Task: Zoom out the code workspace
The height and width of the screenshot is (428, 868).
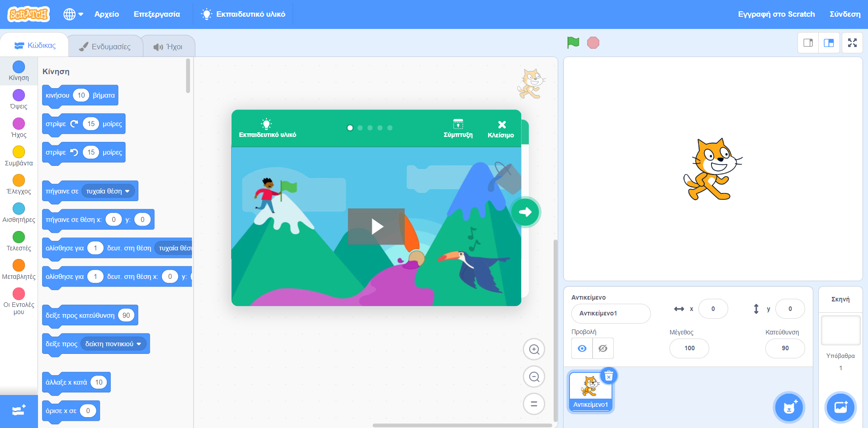Action: [534, 376]
